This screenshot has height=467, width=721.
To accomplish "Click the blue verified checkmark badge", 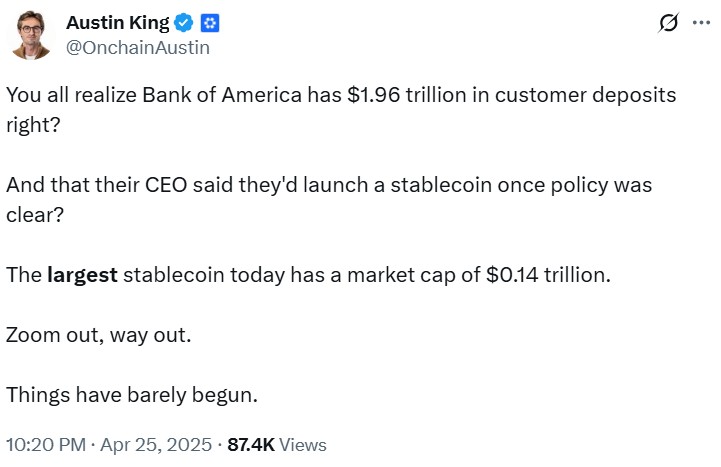I will (x=184, y=24).
